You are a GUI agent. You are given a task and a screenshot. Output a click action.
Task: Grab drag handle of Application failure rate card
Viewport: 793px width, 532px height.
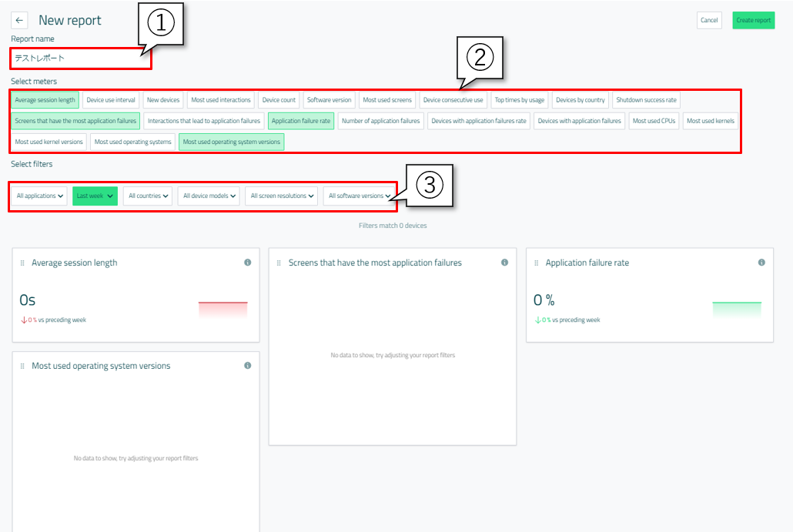click(537, 263)
